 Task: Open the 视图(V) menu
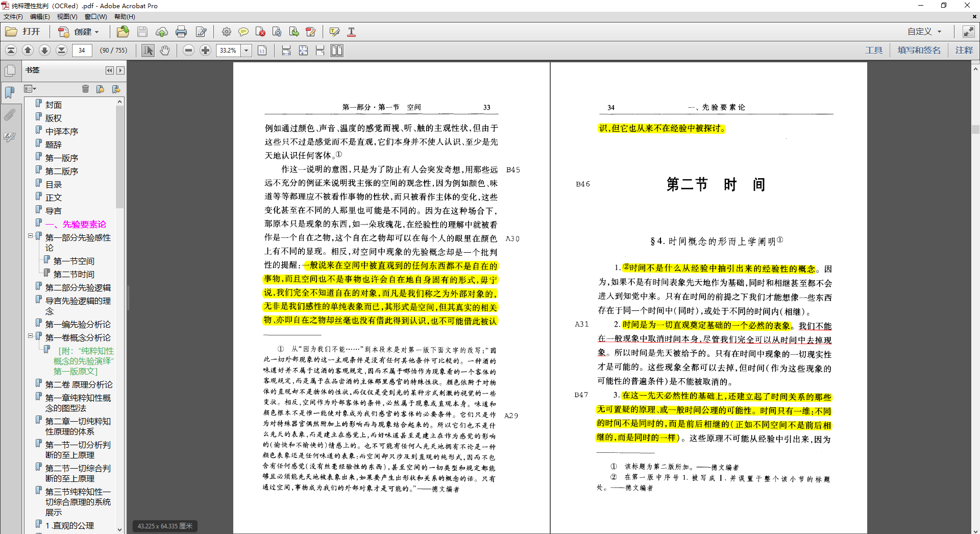(67, 16)
